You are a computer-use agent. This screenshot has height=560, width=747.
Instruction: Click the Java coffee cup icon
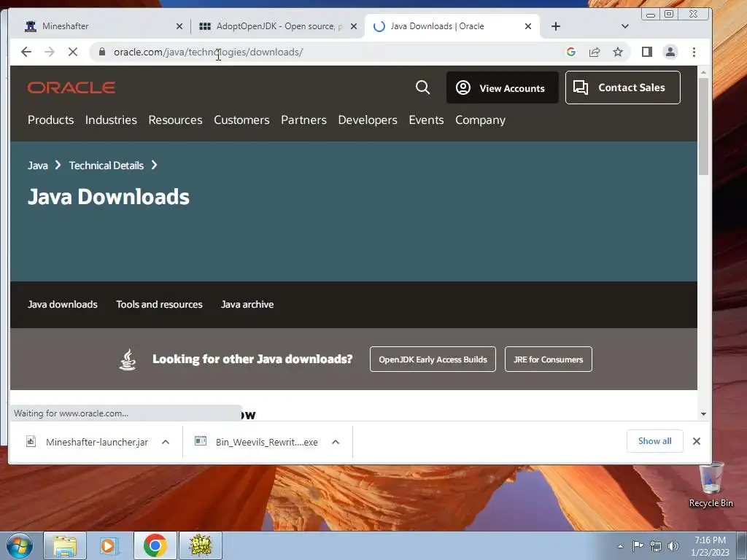(127, 359)
